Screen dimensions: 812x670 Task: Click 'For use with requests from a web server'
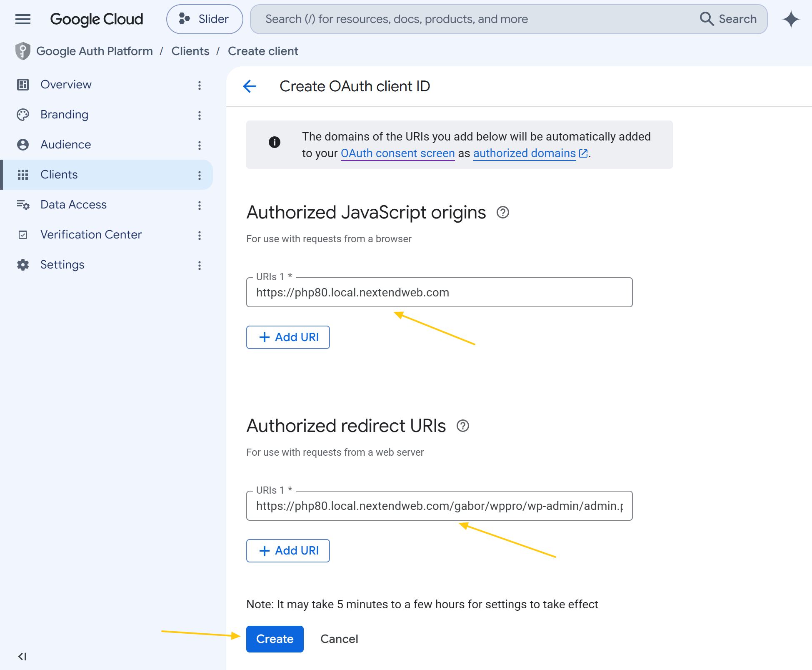click(x=335, y=452)
